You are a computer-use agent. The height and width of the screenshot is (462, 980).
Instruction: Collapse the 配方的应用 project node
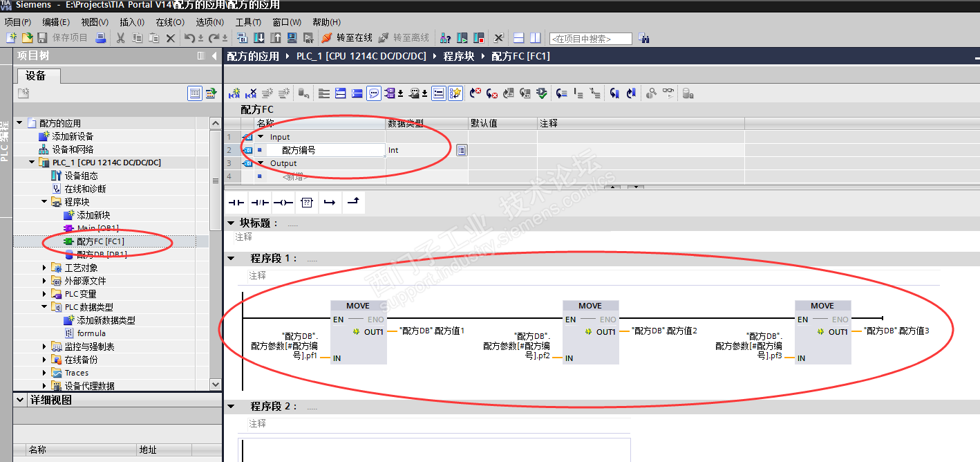[19, 123]
